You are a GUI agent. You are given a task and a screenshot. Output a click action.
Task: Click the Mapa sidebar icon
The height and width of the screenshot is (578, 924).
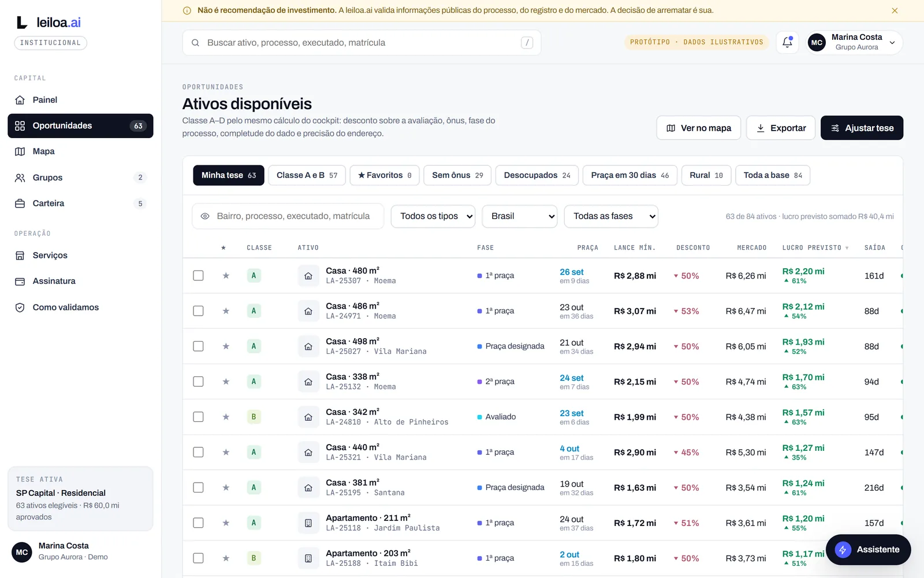tap(20, 151)
